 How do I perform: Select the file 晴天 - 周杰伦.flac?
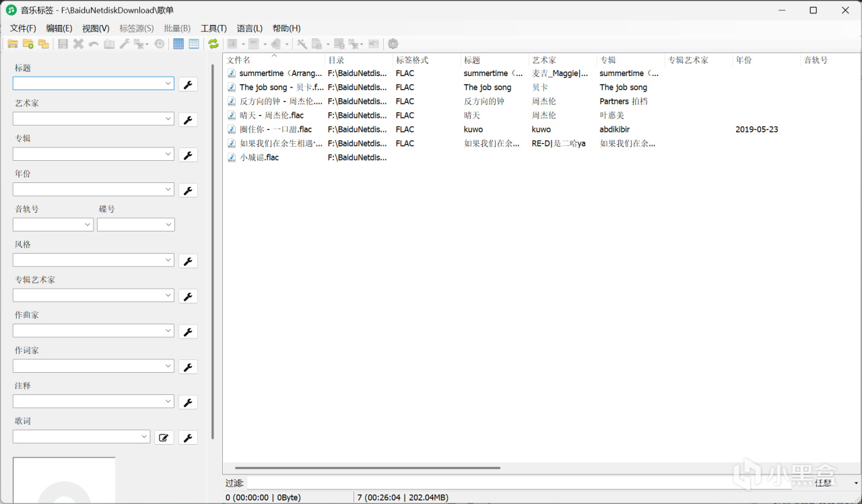point(271,115)
